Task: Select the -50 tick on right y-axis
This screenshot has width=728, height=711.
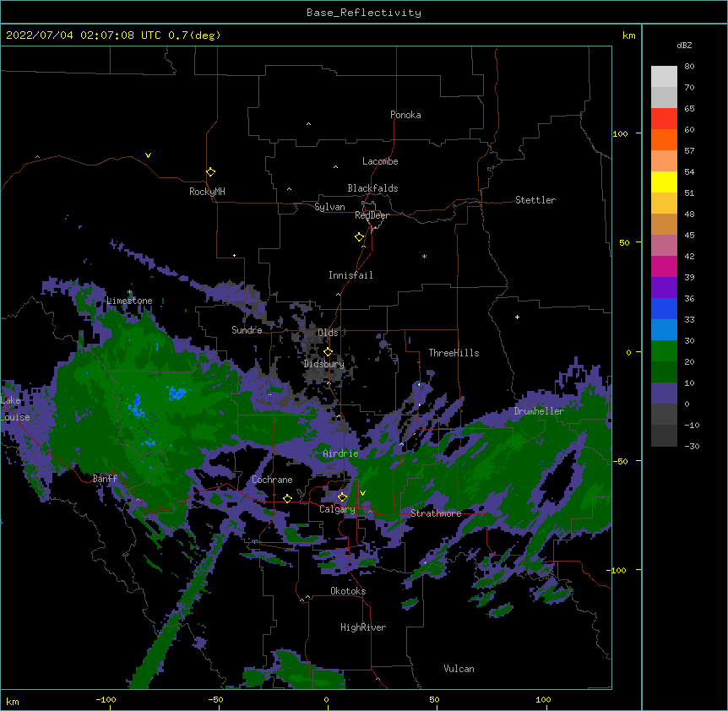Action: pyautogui.click(x=620, y=461)
